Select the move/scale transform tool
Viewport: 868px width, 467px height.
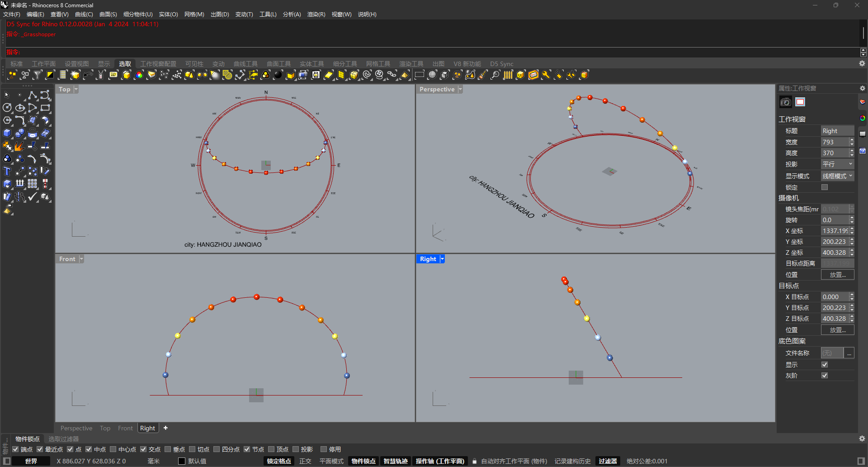[x=20, y=171]
